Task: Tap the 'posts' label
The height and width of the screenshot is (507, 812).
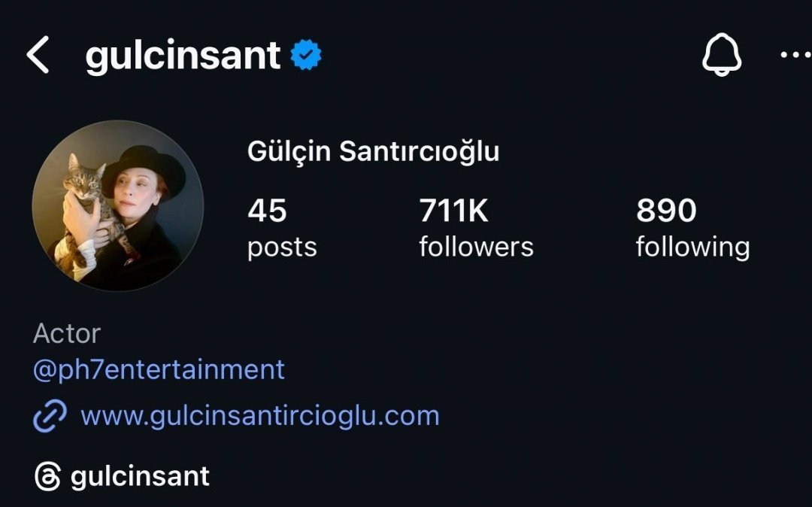Action: pos(282,247)
